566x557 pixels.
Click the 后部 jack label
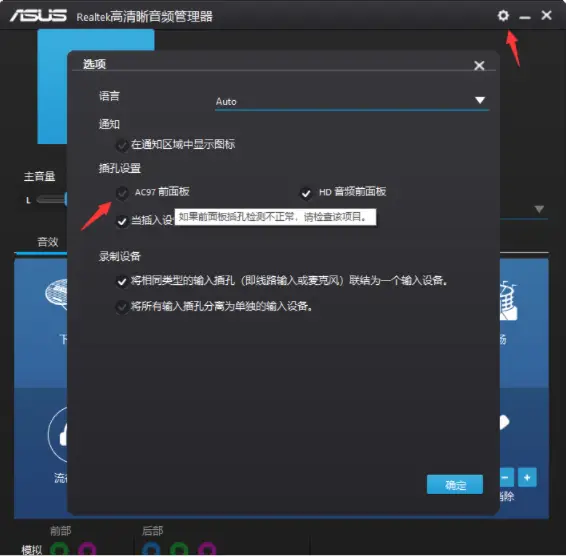152,531
